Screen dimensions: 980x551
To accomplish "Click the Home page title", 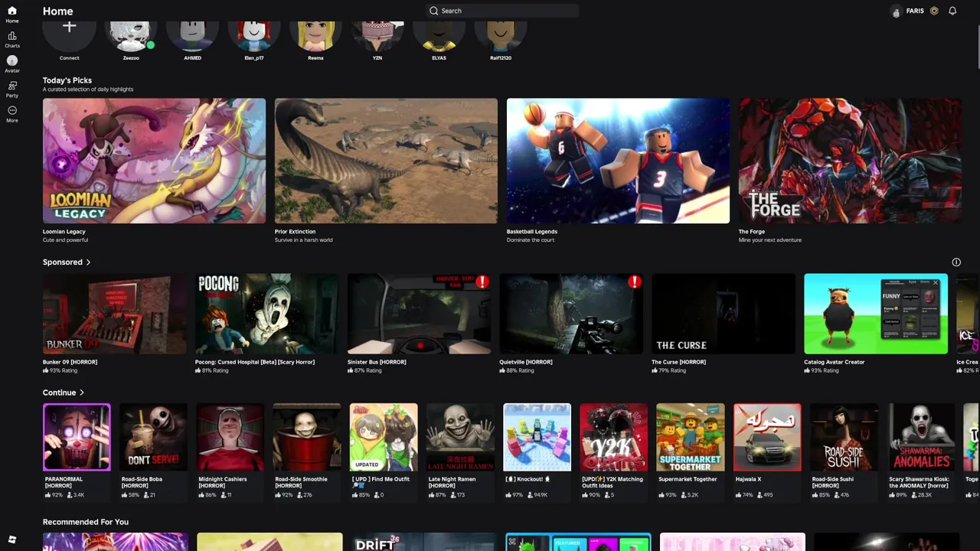I will click(58, 11).
